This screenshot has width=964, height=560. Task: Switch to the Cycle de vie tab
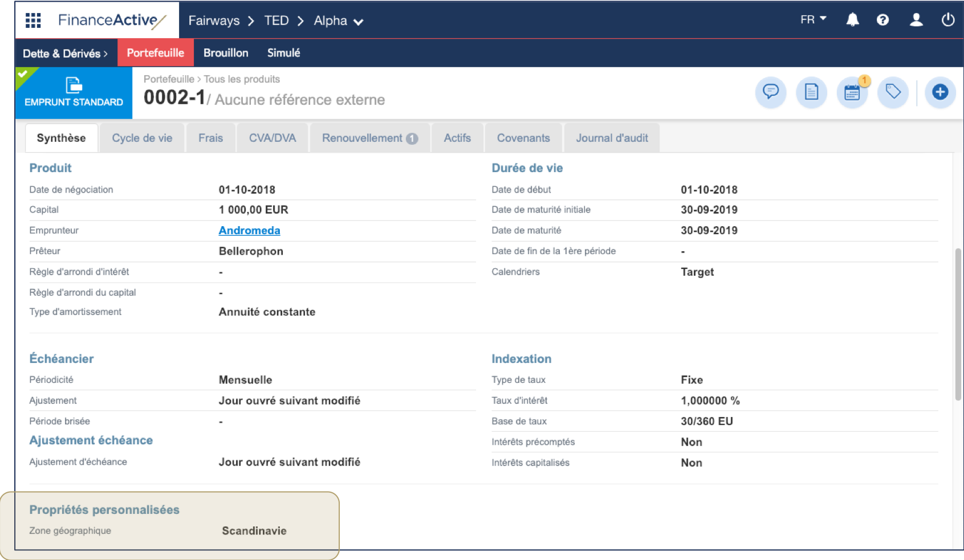(x=141, y=137)
